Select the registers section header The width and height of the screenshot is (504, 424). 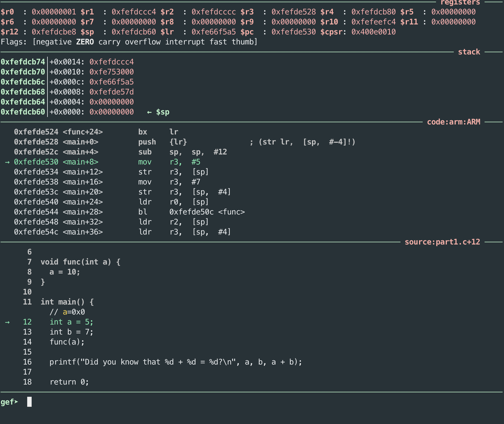(x=460, y=3)
